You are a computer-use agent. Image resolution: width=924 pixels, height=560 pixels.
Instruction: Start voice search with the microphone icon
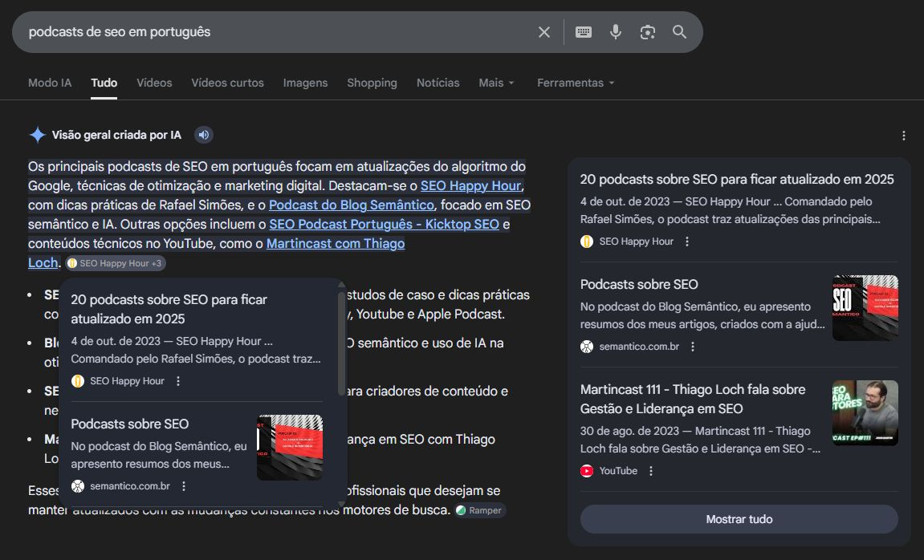pyautogui.click(x=615, y=32)
